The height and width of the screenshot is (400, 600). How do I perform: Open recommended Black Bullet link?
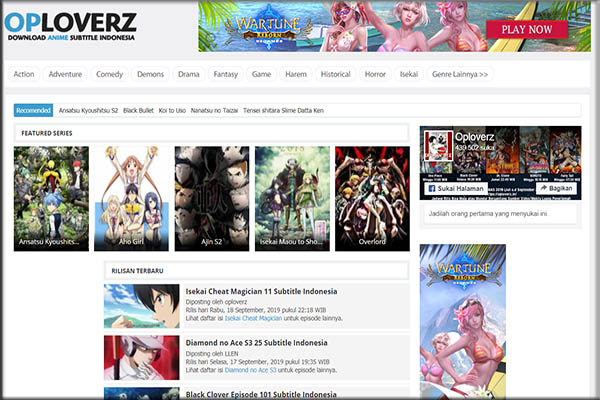[x=138, y=111]
